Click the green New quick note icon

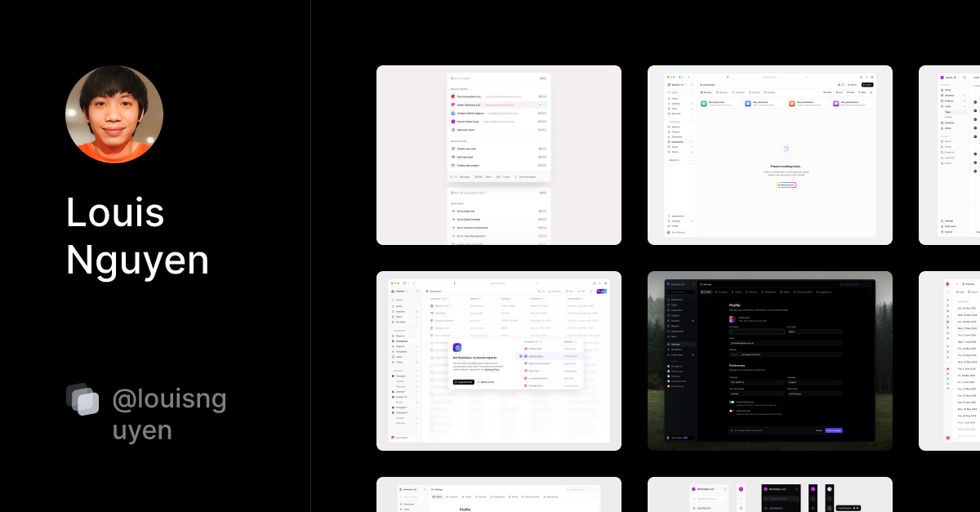click(x=704, y=104)
